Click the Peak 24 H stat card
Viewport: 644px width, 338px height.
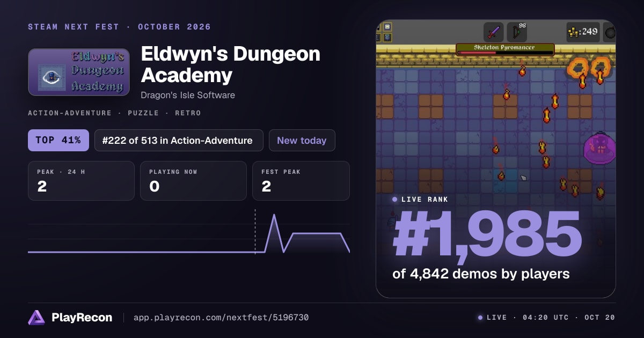[81, 181]
